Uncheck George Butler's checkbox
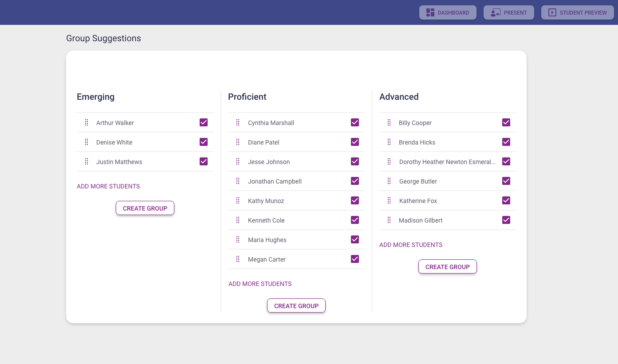This screenshot has height=364, width=618. pyautogui.click(x=506, y=181)
